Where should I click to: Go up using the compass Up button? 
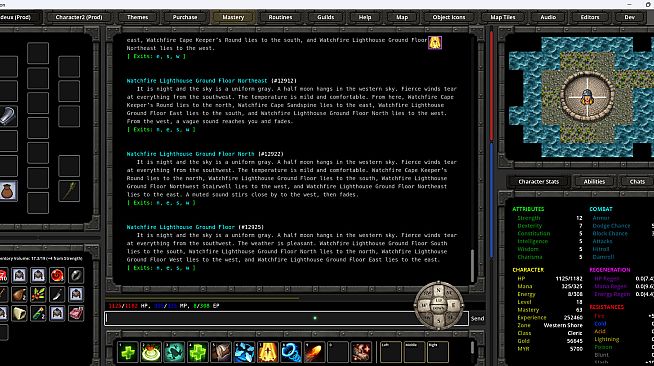pos(438,301)
